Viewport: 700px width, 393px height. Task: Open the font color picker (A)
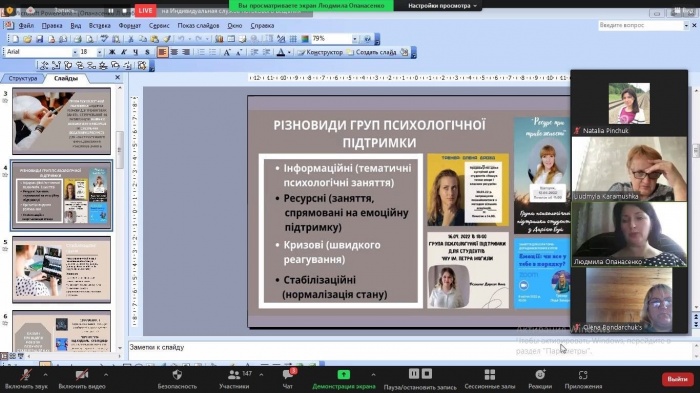coord(281,52)
